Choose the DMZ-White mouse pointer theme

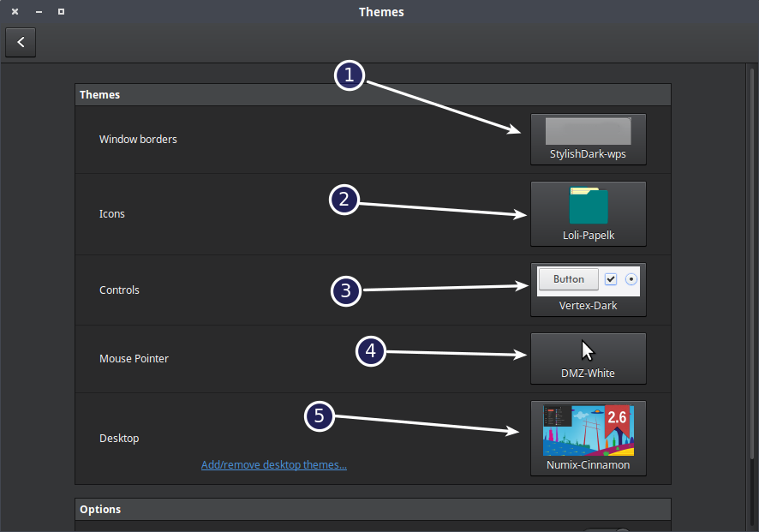coord(589,357)
